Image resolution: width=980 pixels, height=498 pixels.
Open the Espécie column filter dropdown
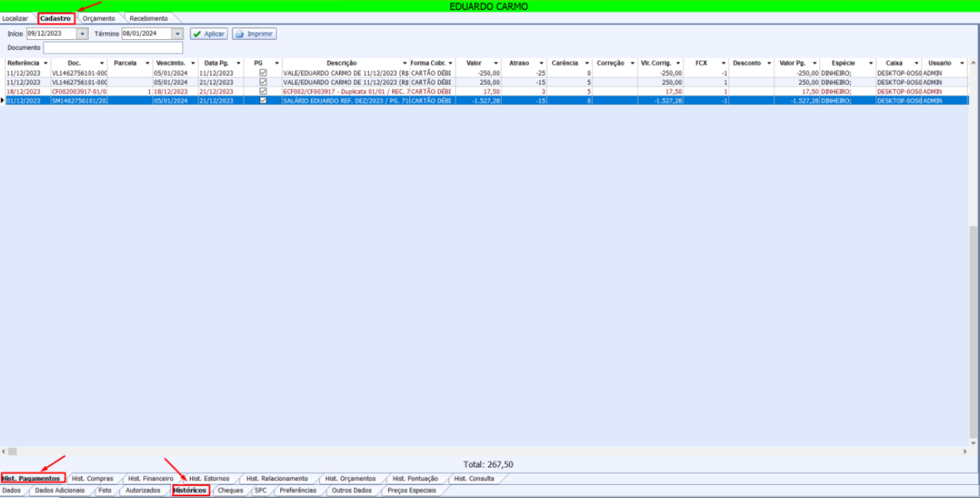(x=871, y=63)
